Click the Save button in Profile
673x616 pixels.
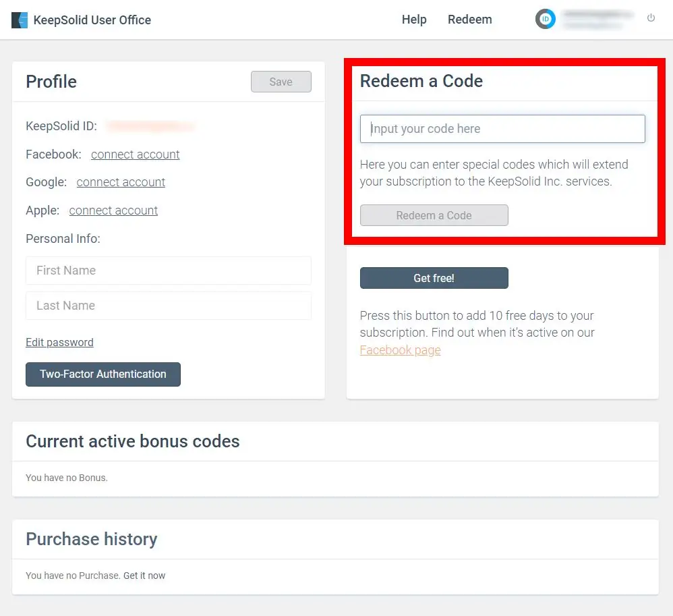[x=281, y=82]
